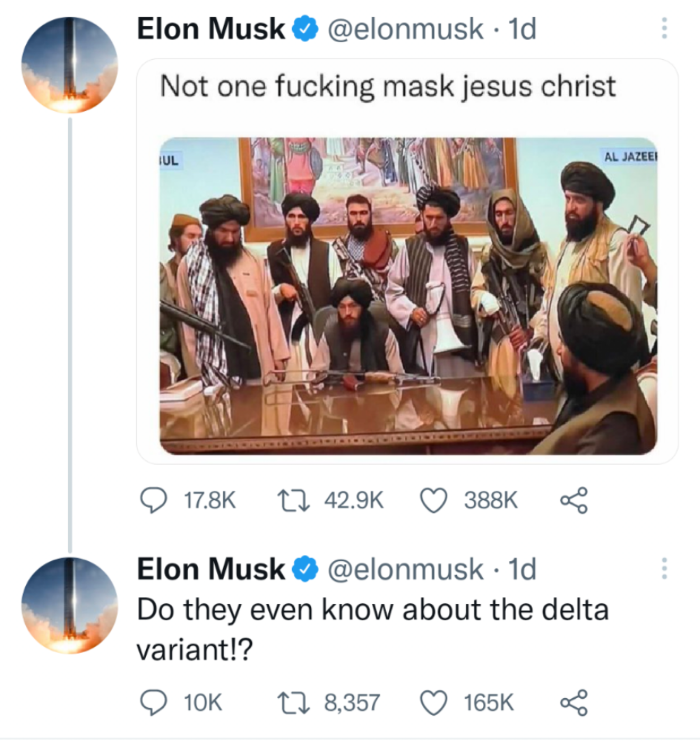700x741 pixels.
Task: Click @elonmusk handle on second tweet
Action: coord(405,569)
